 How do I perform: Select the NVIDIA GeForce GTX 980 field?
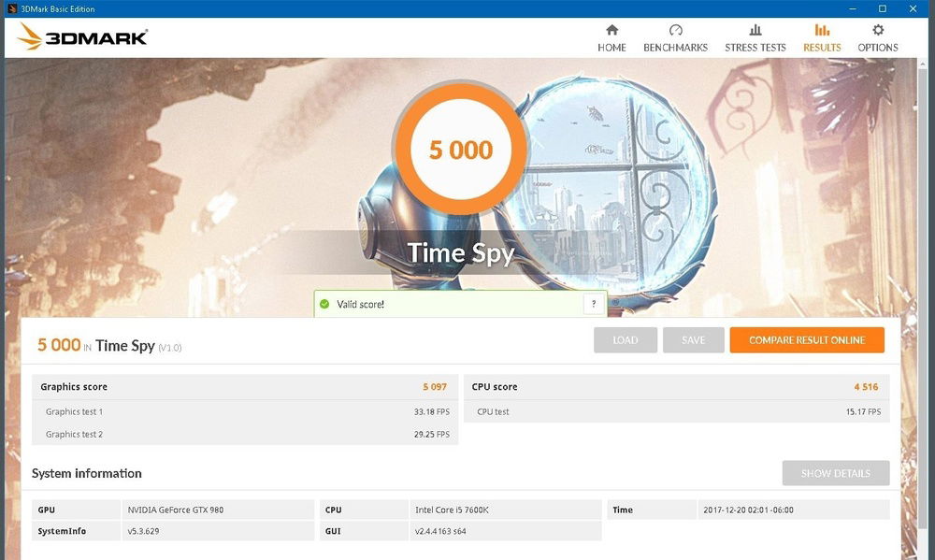pyautogui.click(x=219, y=510)
